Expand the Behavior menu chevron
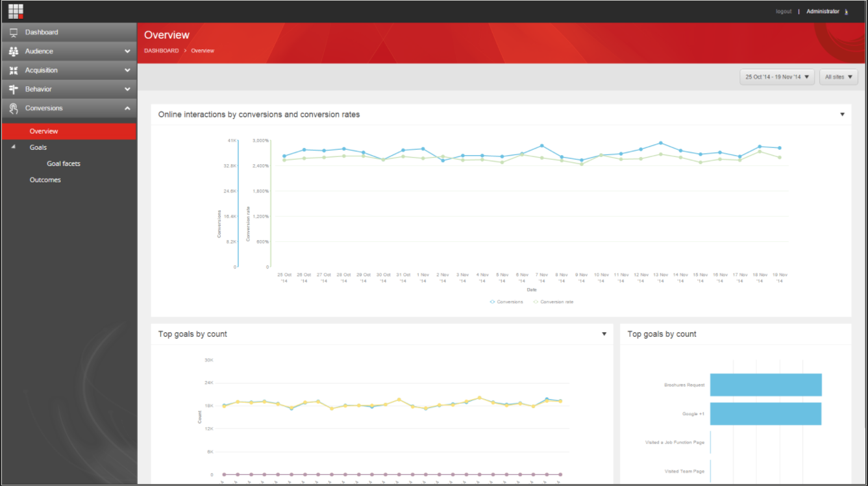868x486 pixels. 127,89
